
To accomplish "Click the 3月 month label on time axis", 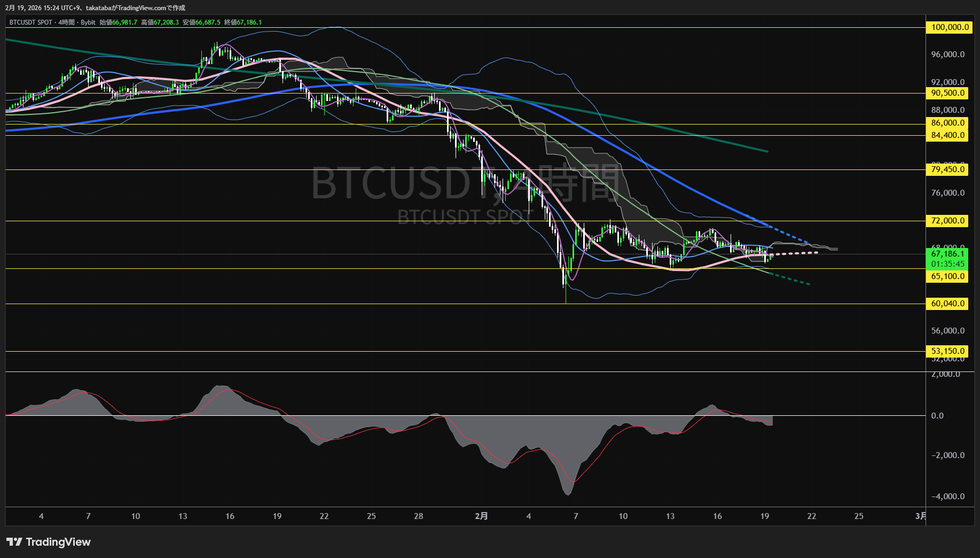I will click(x=920, y=516).
